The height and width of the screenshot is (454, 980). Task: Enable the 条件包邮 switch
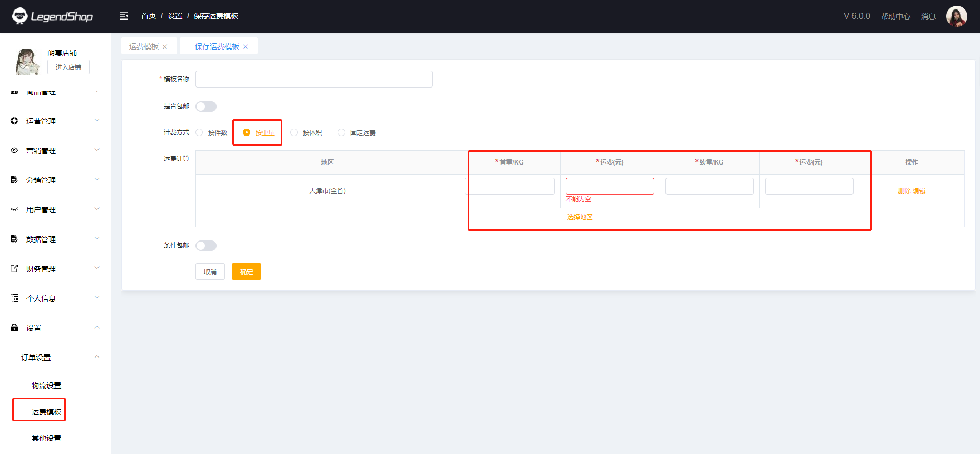(x=206, y=246)
